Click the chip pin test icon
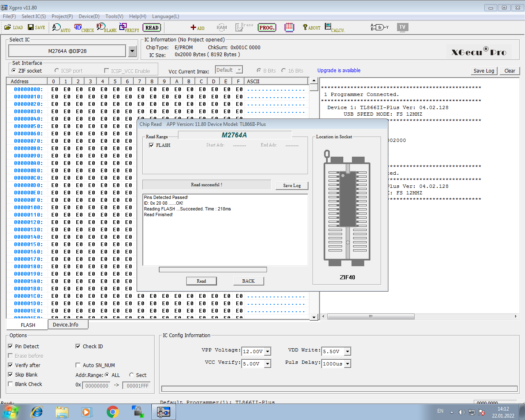525x420 pixels. 289,27
